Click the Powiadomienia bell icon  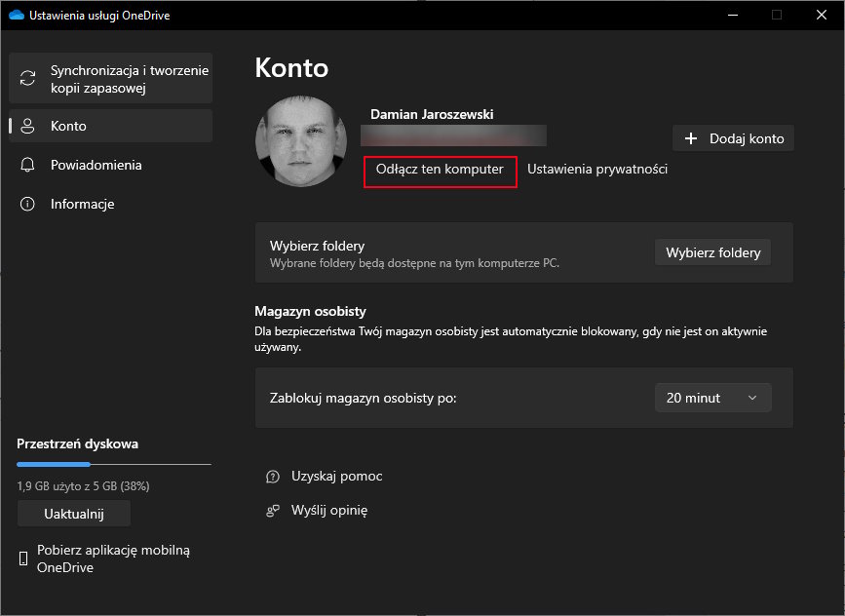[x=28, y=165]
